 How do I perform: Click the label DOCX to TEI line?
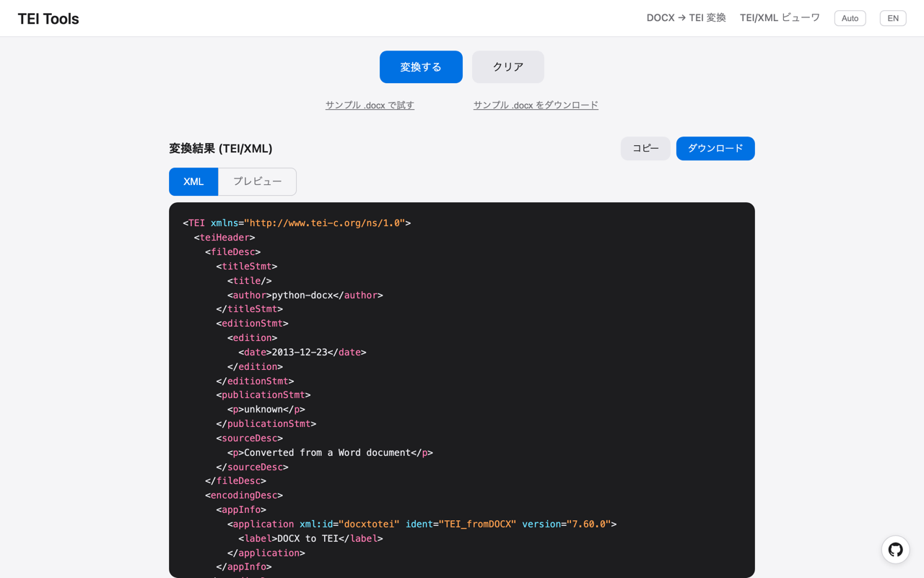point(311,539)
